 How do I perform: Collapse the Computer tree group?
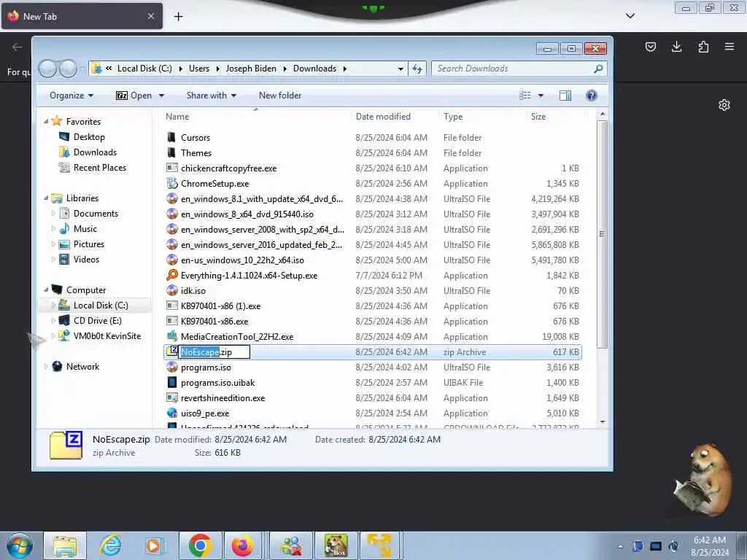46,290
